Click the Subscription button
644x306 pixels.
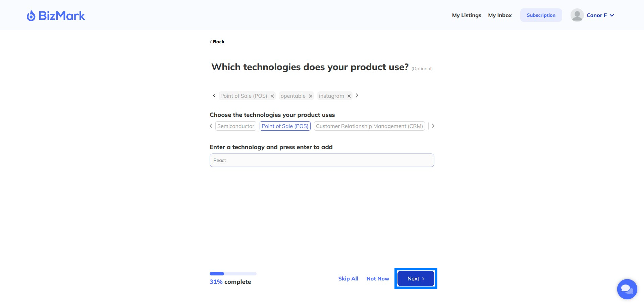coord(541,15)
